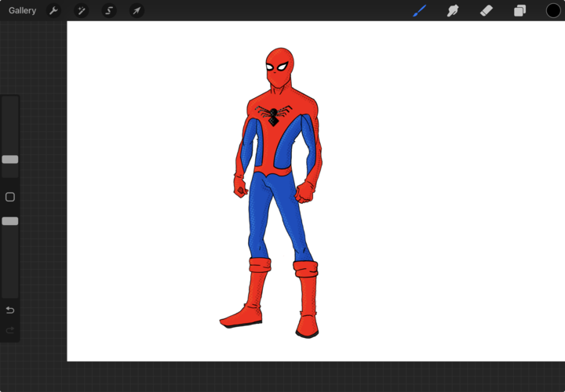Click the brush opacity slider handle
The width and height of the screenshot is (565, 392).
(x=10, y=221)
